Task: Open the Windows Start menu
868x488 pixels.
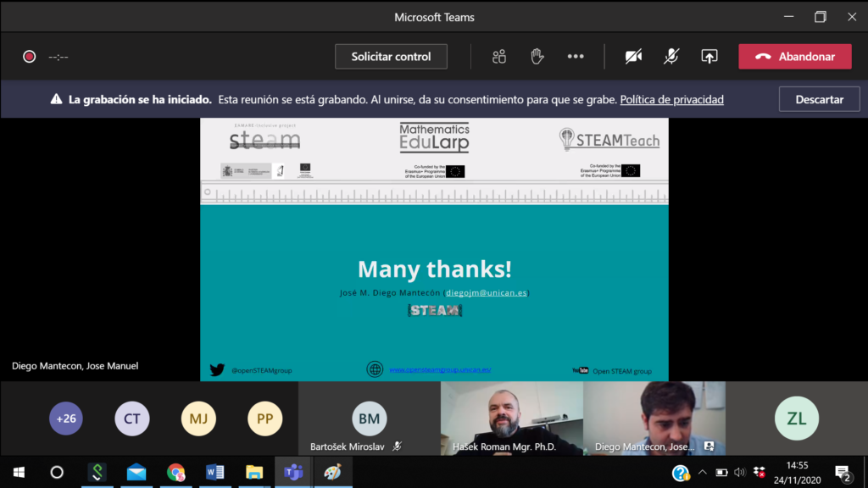Action: [x=19, y=472]
